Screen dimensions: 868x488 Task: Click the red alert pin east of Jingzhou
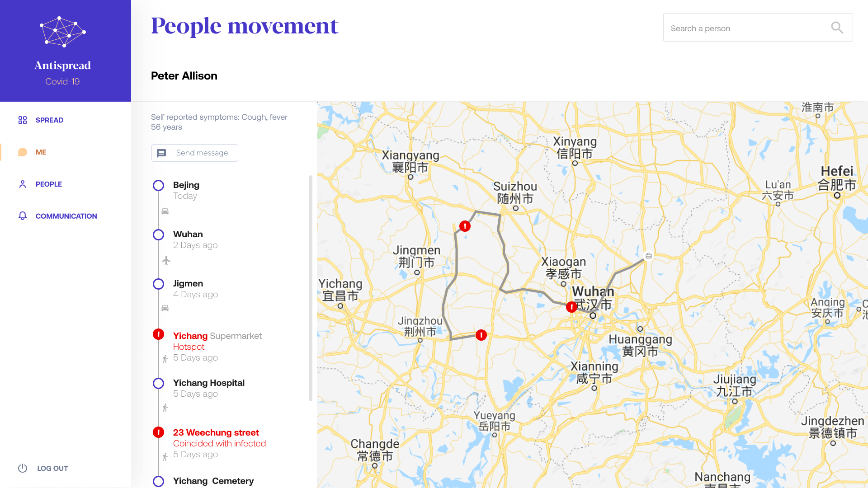click(481, 335)
